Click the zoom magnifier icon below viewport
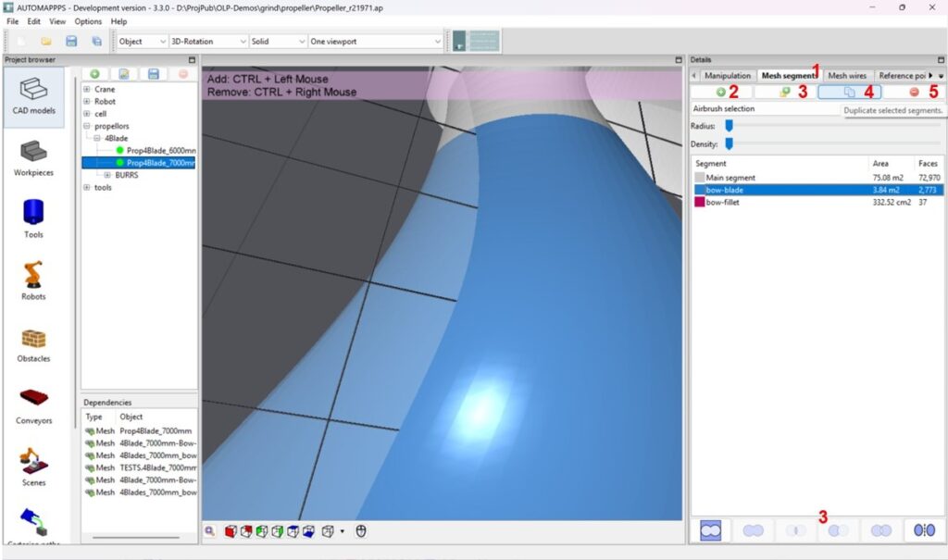This screenshot has width=948, height=560. click(211, 531)
